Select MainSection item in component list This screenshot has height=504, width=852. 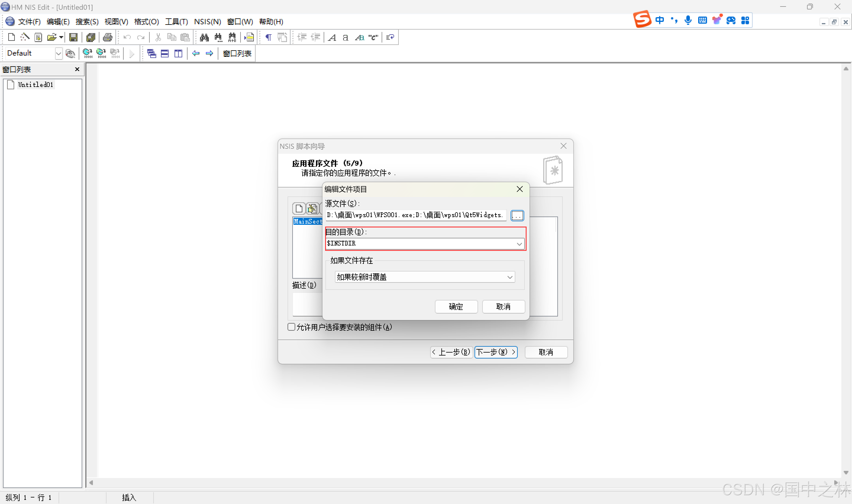point(308,221)
